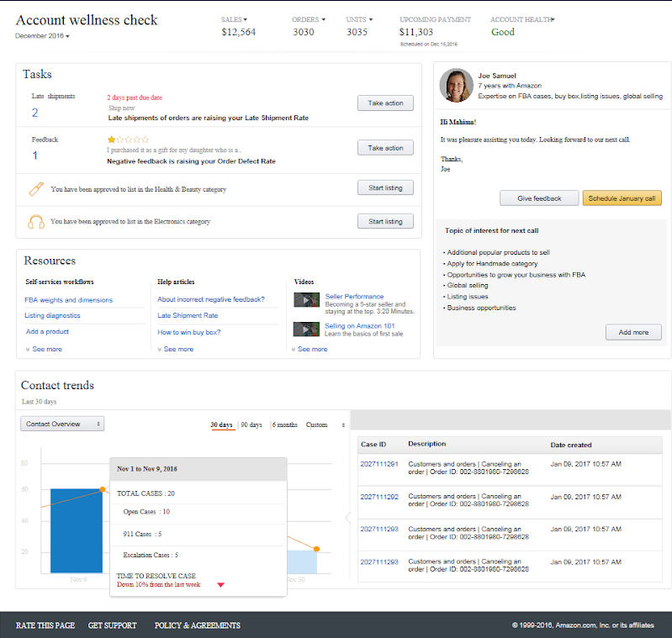Click Start listing for Health & Beauty

pos(385,187)
